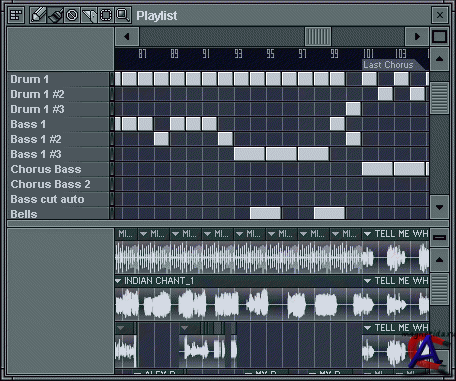Select the magnifier zoom tool

tap(123, 15)
